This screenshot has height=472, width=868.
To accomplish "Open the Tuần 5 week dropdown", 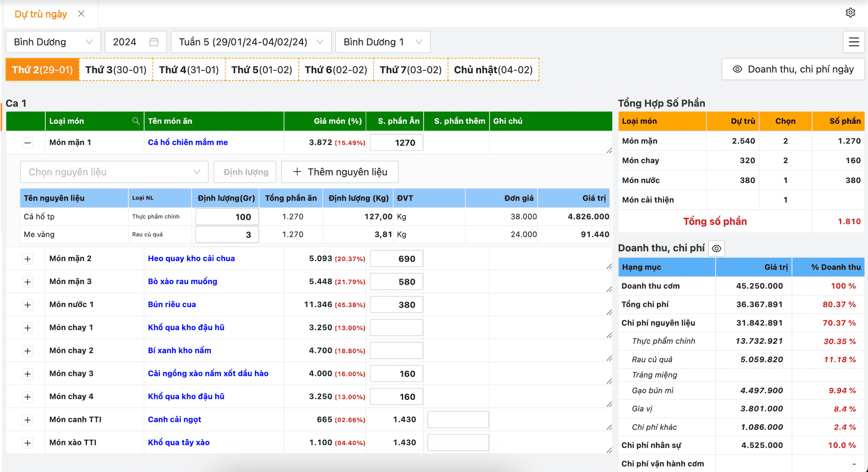I will pos(251,42).
